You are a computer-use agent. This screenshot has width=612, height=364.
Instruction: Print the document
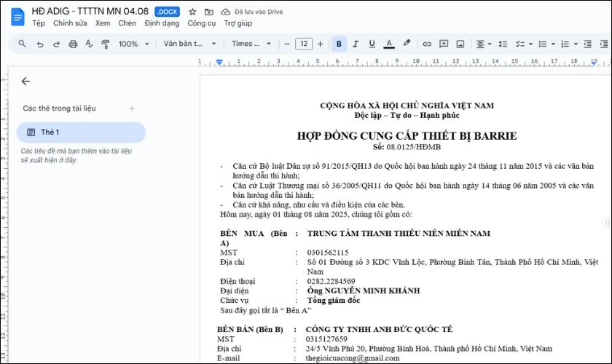click(x=73, y=44)
